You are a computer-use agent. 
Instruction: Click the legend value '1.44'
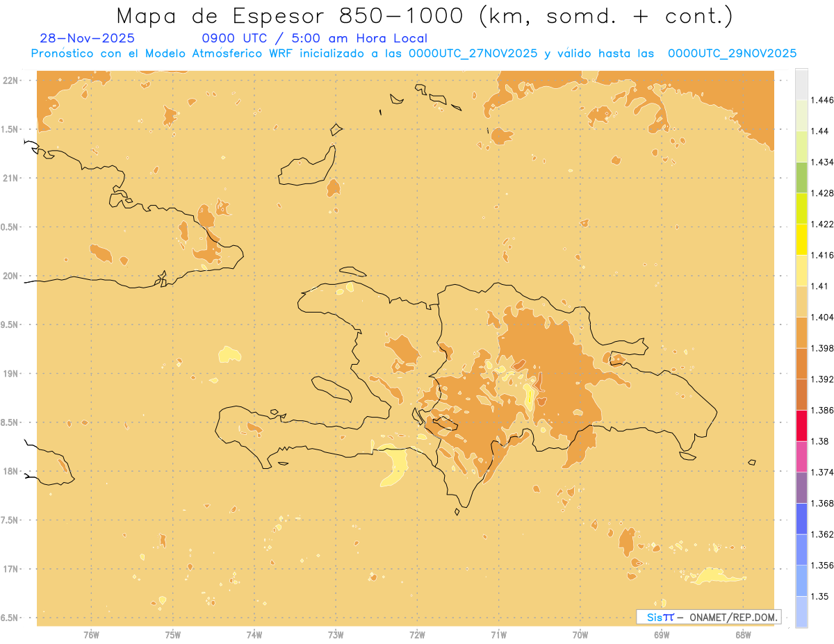[820, 131]
